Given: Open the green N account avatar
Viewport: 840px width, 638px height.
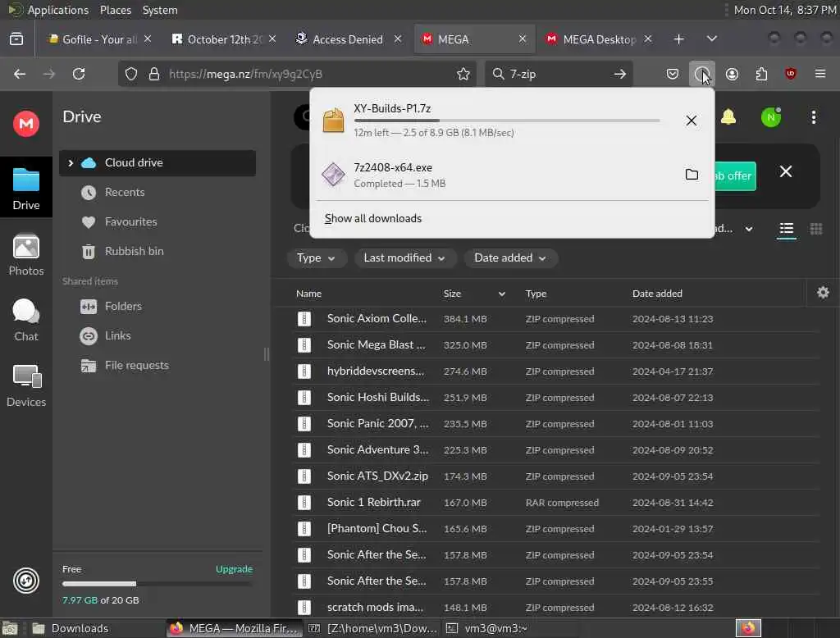Looking at the screenshot, I should 770,117.
